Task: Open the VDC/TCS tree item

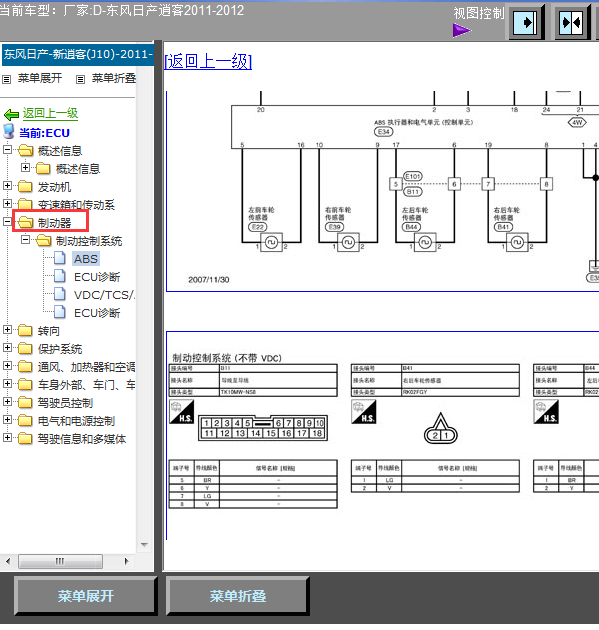Action: tap(104, 295)
